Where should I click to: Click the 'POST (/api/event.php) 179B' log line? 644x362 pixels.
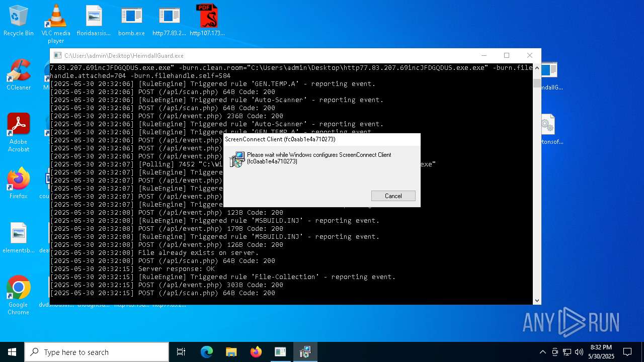coord(167,228)
